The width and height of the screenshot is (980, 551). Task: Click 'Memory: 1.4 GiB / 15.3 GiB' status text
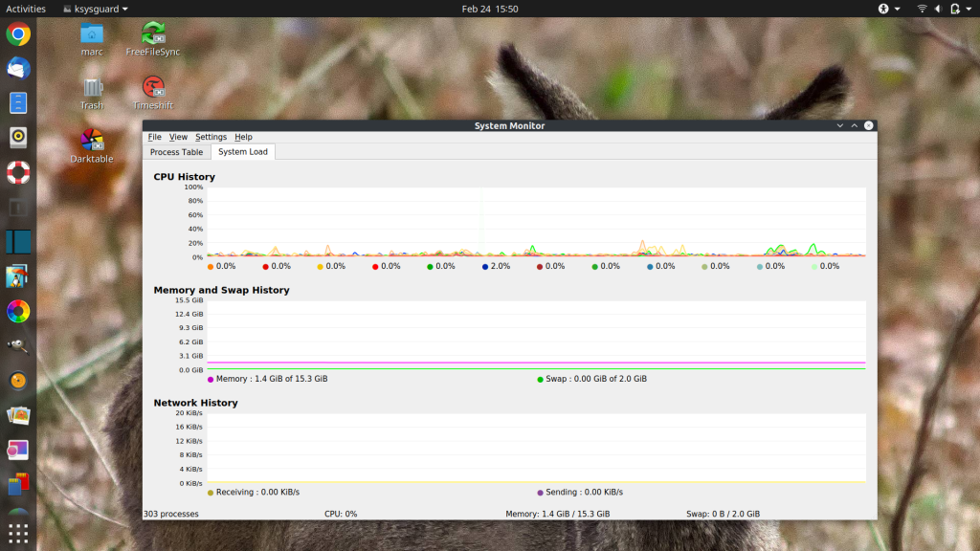558,514
